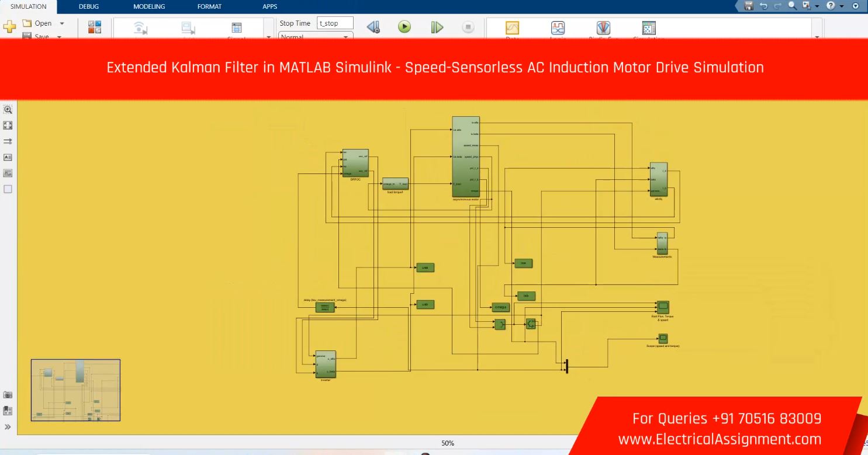This screenshot has height=455, width=868.
Task: Open the dropdown arrow next to Open
Action: tap(62, 23)
